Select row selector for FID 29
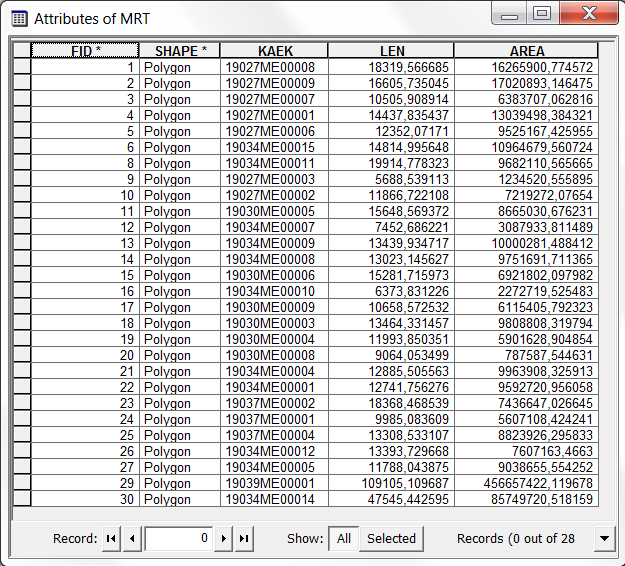Image resolution: width=625 pixels, height=566 pixels. coord(22,483)
